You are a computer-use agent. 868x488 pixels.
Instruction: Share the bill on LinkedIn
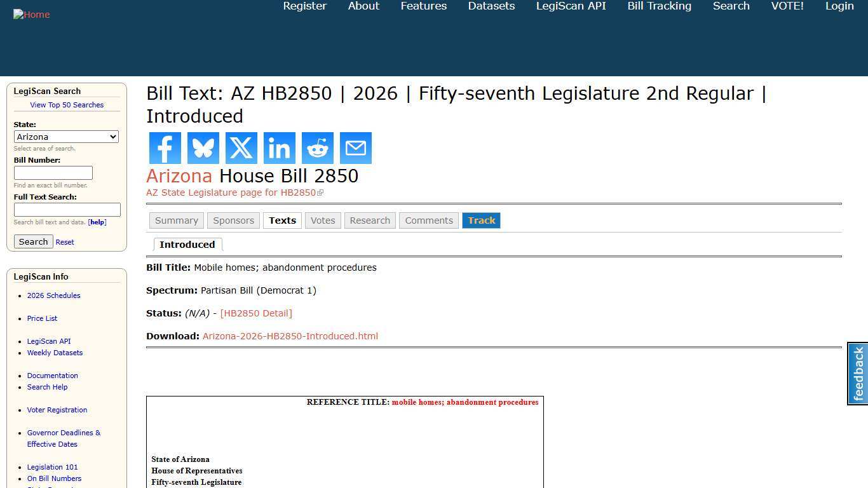coord(279,147)
